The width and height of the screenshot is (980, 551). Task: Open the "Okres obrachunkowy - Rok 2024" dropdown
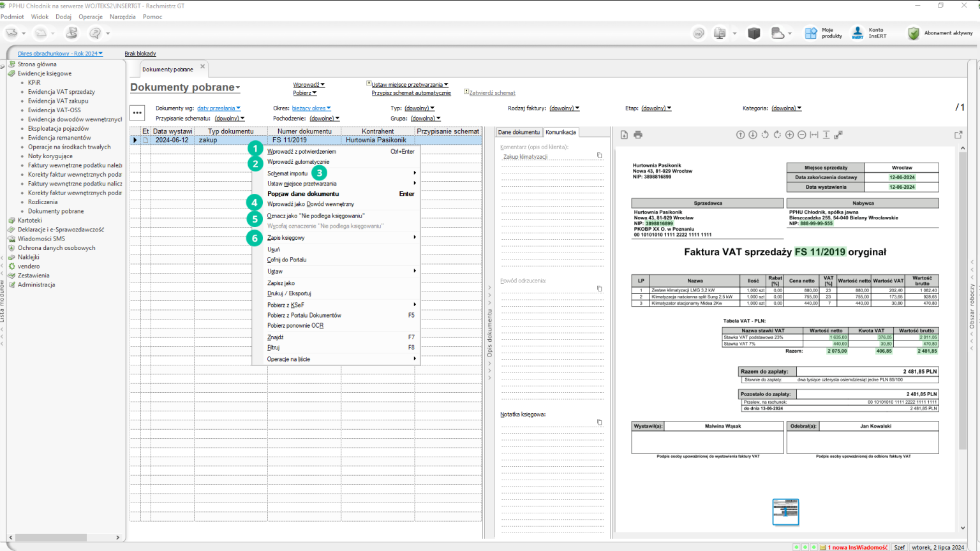click(x=60, y=54)
